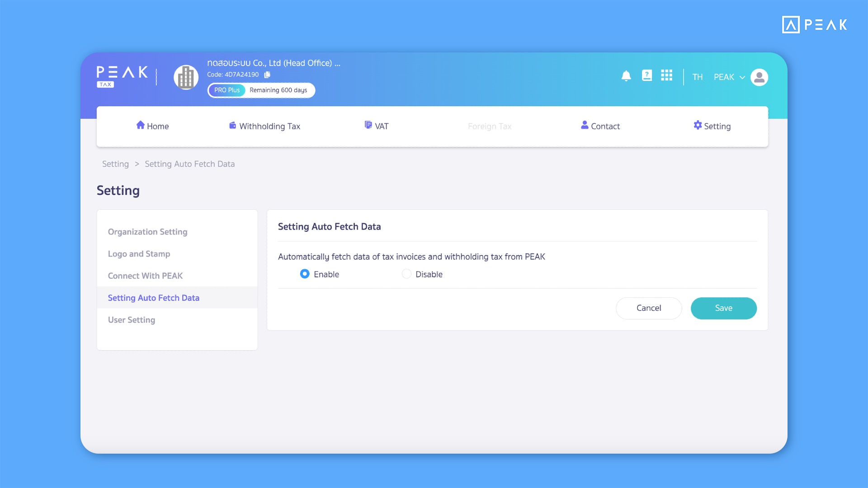Cancel the pending changes
This screenshot has height=488, width=868.
click(x=649, y=308)
